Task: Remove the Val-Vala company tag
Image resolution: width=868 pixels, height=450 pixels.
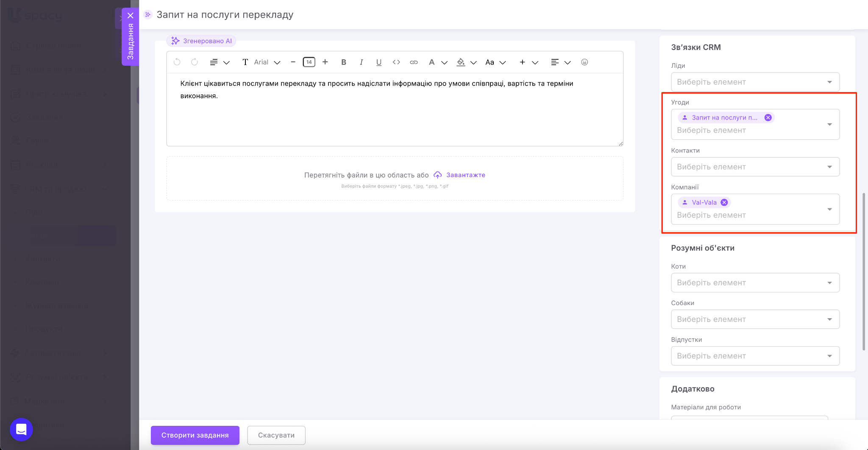Action: click(724, 203)
